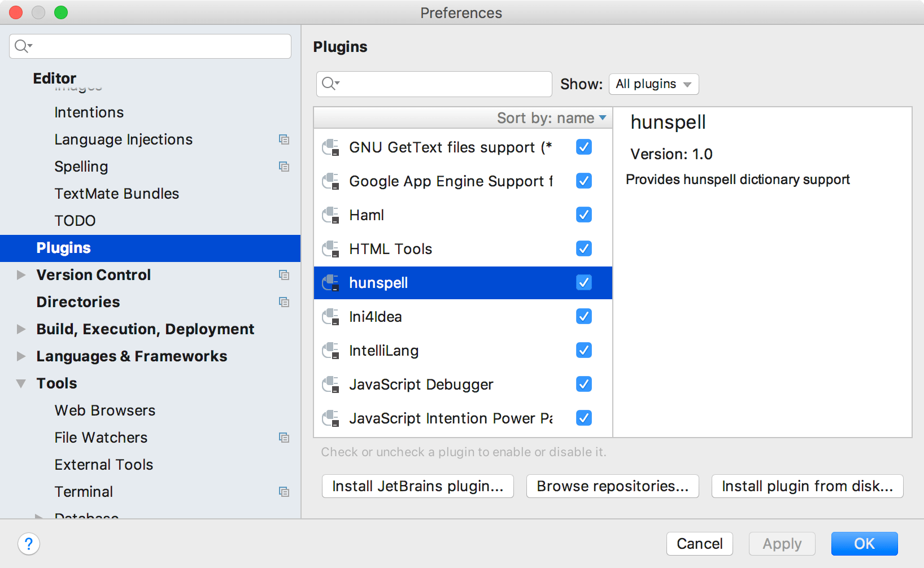The image size is (924, 568).
Task: Select TextMate Bundles in the sidebar
Action: (x=116, y=194)
